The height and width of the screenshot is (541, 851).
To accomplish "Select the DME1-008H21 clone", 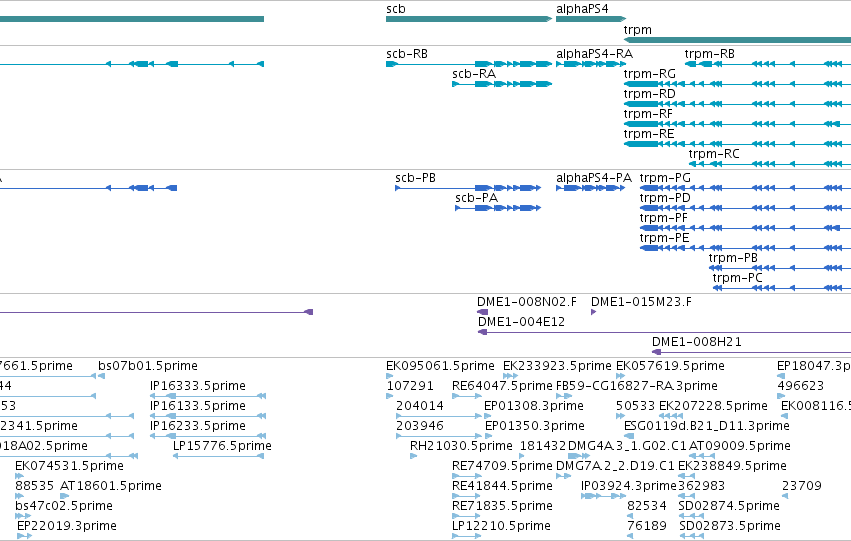I will click(751, 352).
